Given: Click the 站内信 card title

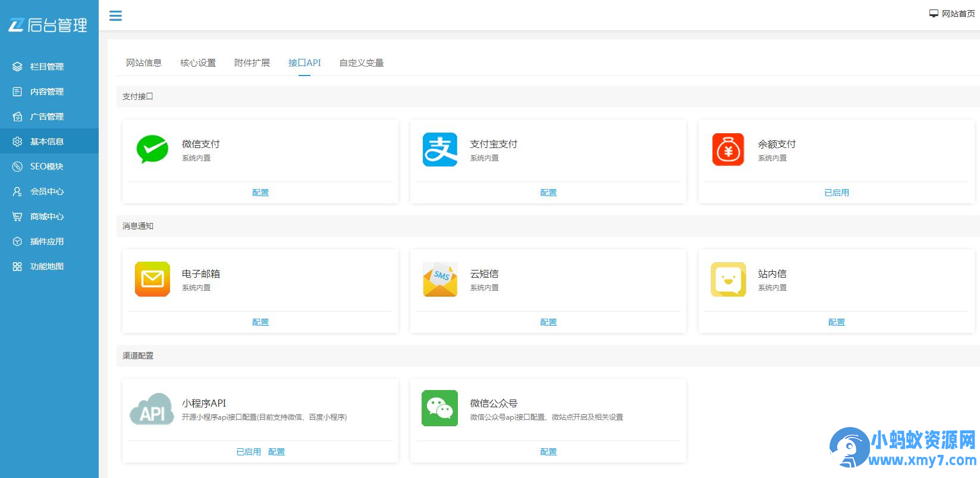Looking at the screenshot, I should coord(772,273).
